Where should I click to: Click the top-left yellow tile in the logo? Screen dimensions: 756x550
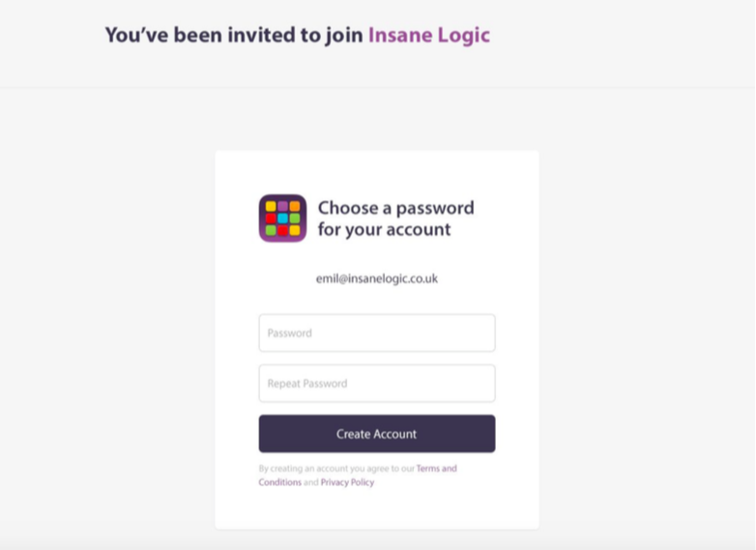(x=271, y=206)
